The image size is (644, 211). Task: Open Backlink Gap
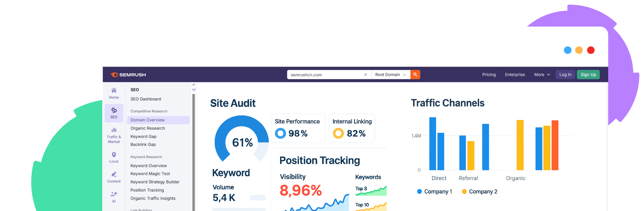coord(143,144)
